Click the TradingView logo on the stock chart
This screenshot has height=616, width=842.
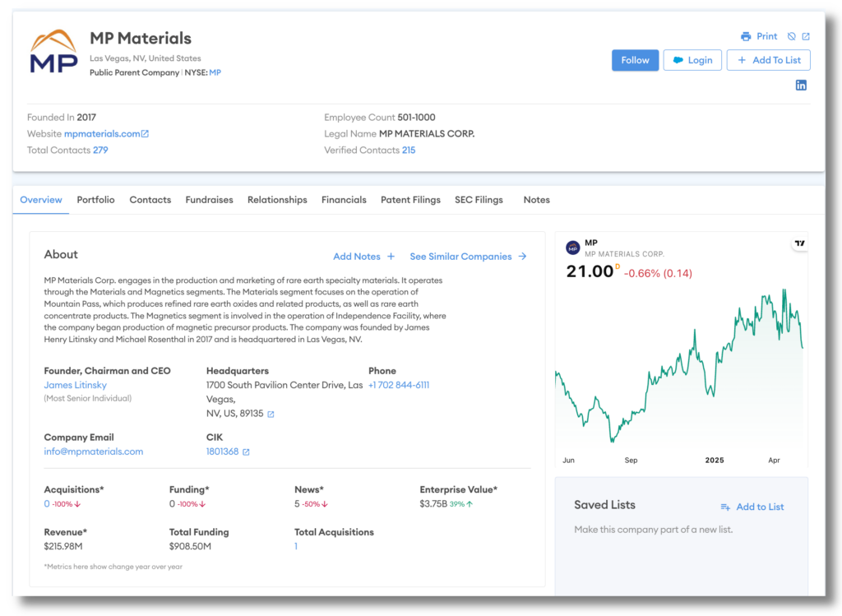point(799,243)
